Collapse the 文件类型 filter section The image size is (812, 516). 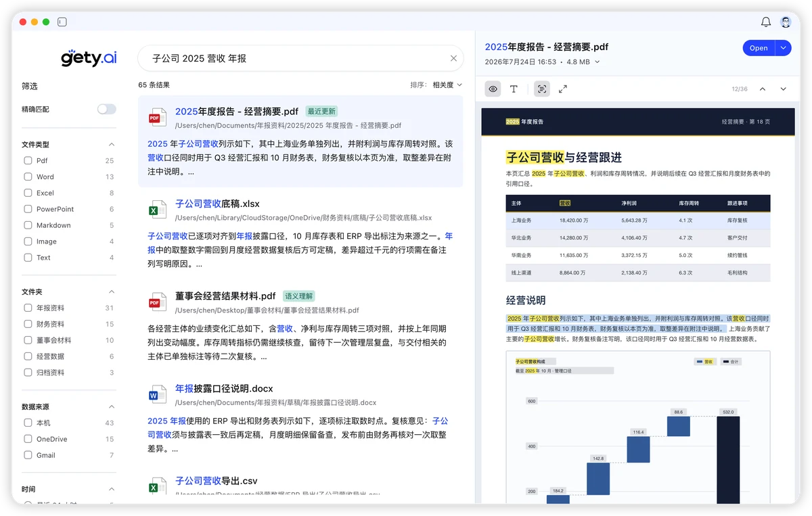coord(112,144)
